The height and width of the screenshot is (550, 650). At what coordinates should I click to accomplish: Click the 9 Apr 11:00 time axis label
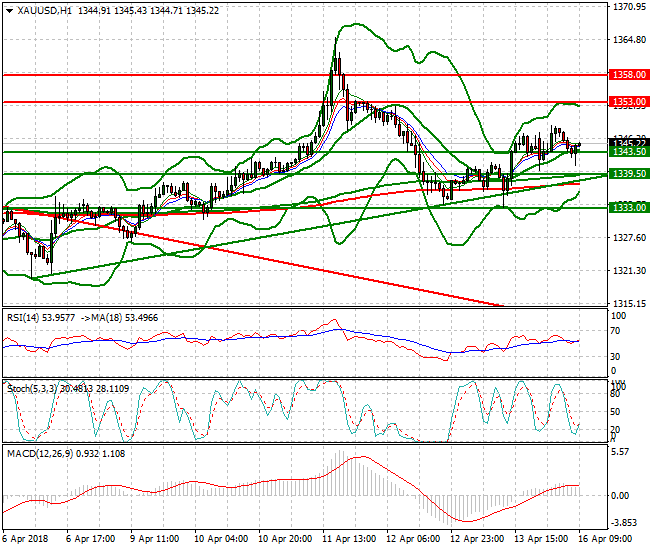click(x=155, y=539)
